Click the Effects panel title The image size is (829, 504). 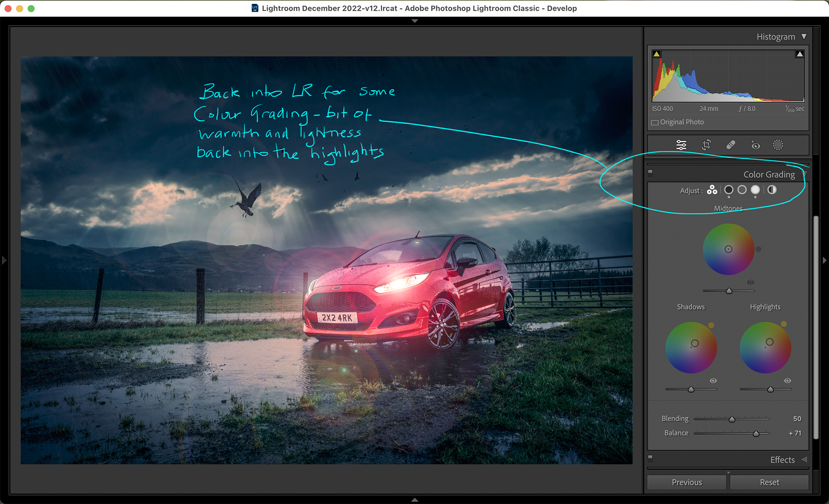coord(782,460)
